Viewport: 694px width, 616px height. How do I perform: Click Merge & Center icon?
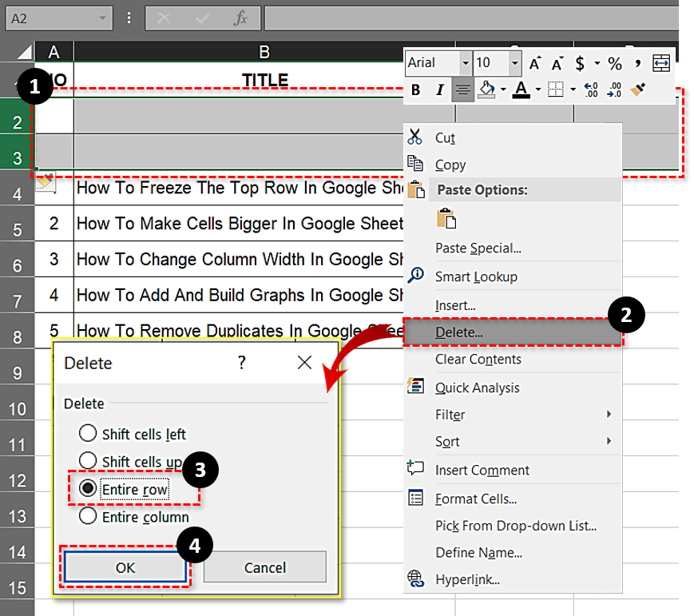(660, 63)
